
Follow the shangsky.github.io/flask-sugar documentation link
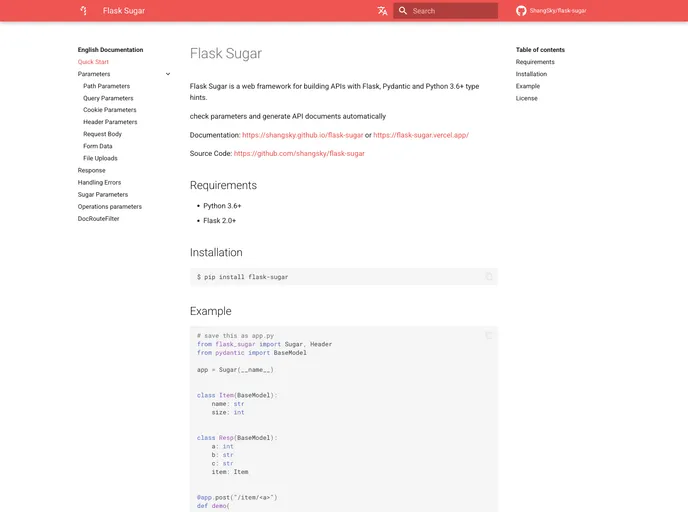[x=303, y=135]
